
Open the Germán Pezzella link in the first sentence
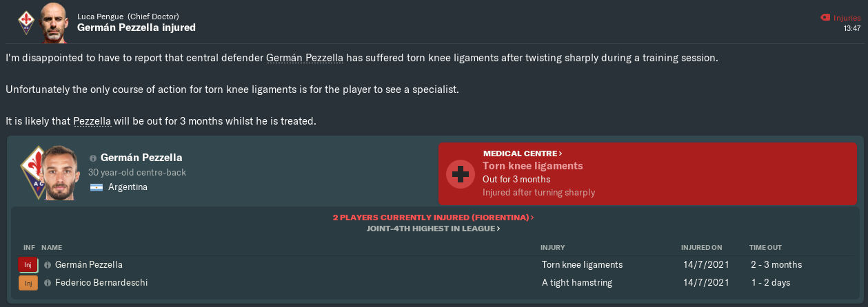pos(304,59)
